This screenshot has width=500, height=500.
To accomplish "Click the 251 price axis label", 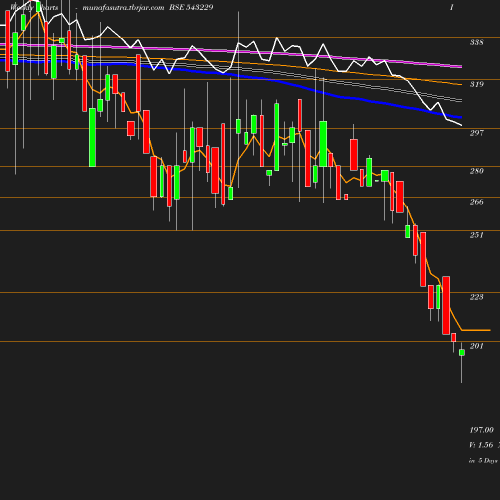I will 477,235.
